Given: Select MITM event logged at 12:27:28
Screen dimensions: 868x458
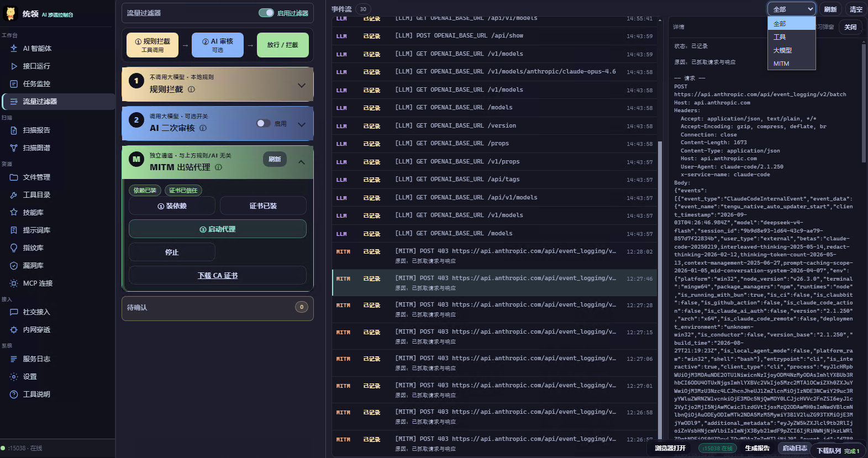Looking at the screenshot, I should (x=495, y=309).
